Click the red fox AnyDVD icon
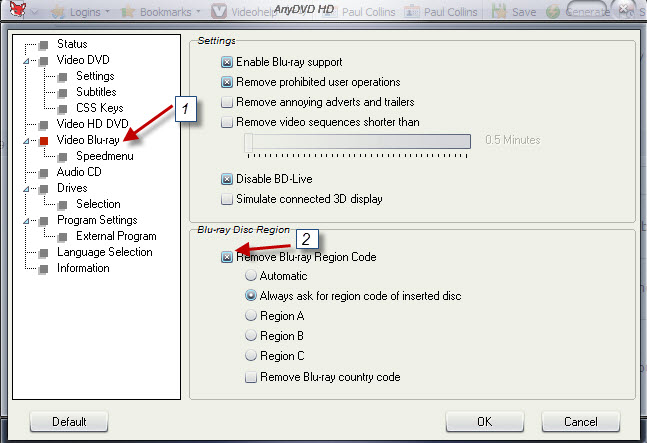Screen dimensions: 647x443 (x=17, y=9)
